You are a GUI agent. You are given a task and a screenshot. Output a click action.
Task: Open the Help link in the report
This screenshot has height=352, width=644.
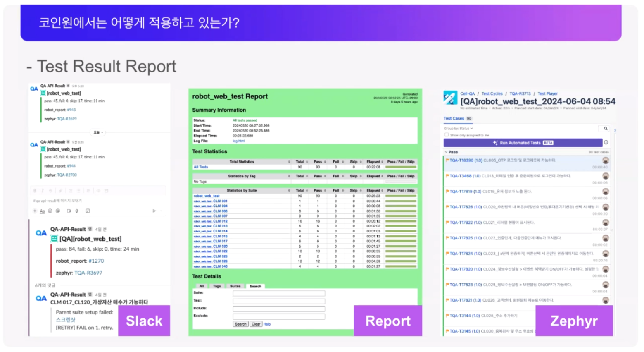[267, 324]
